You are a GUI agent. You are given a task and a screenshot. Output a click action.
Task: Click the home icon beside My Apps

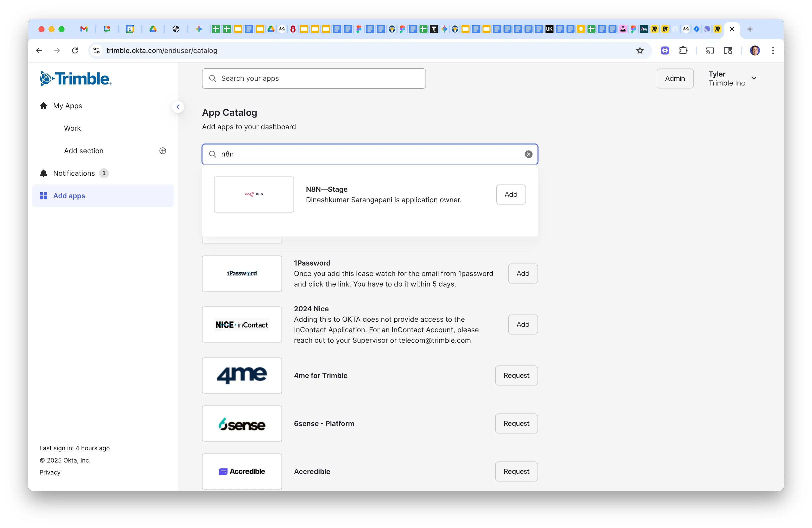(44, 106)
